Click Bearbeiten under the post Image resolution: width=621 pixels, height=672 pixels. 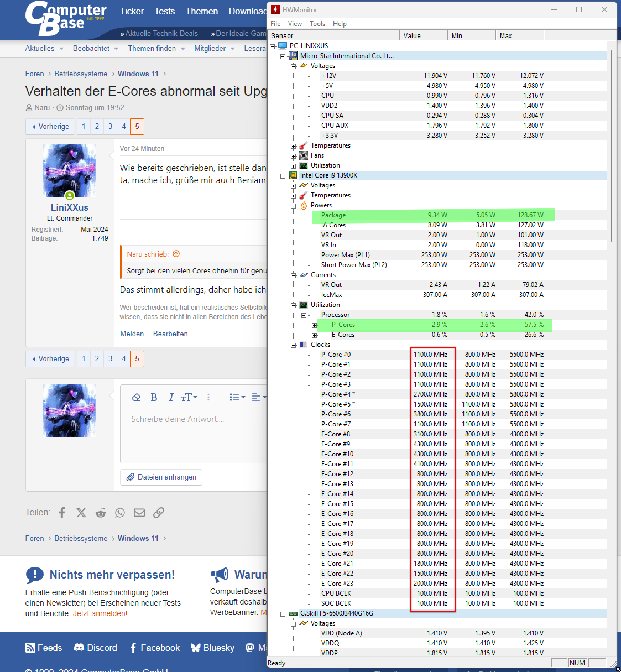[x=170, y=334]
